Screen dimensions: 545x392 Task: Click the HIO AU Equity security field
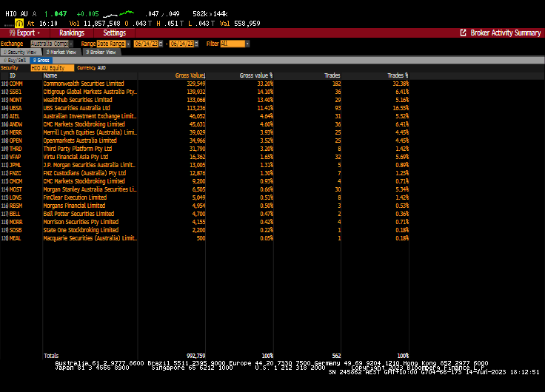pyautogui.click(x=52, y=68)
